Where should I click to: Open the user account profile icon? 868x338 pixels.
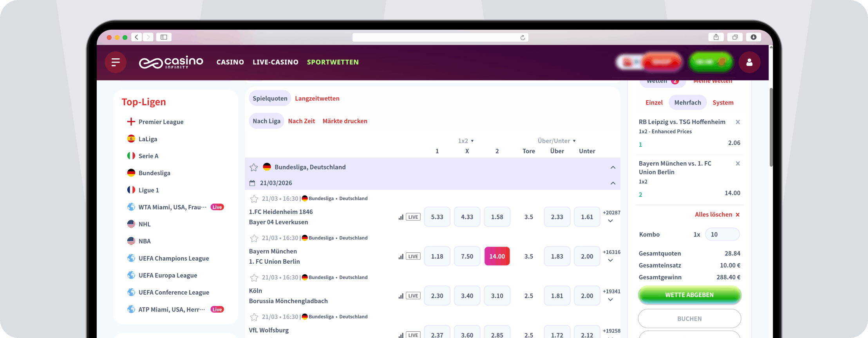[x=749, y=62]
